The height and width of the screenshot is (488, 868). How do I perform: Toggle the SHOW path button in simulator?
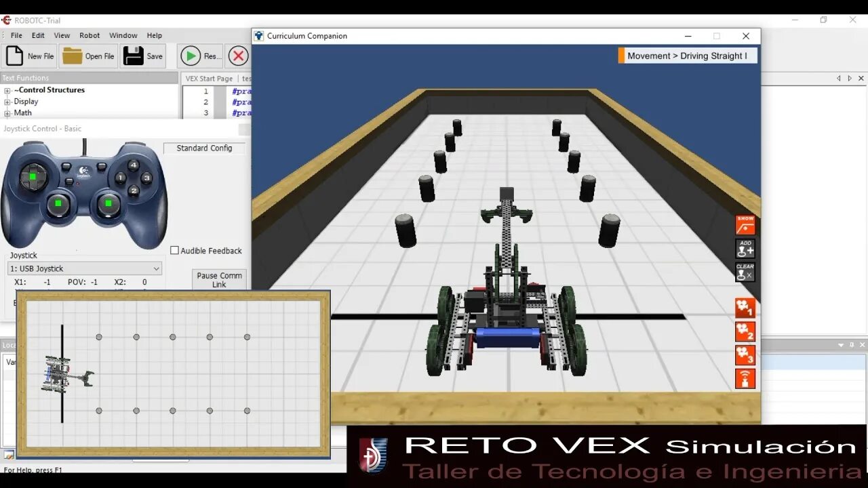point(745,225)
